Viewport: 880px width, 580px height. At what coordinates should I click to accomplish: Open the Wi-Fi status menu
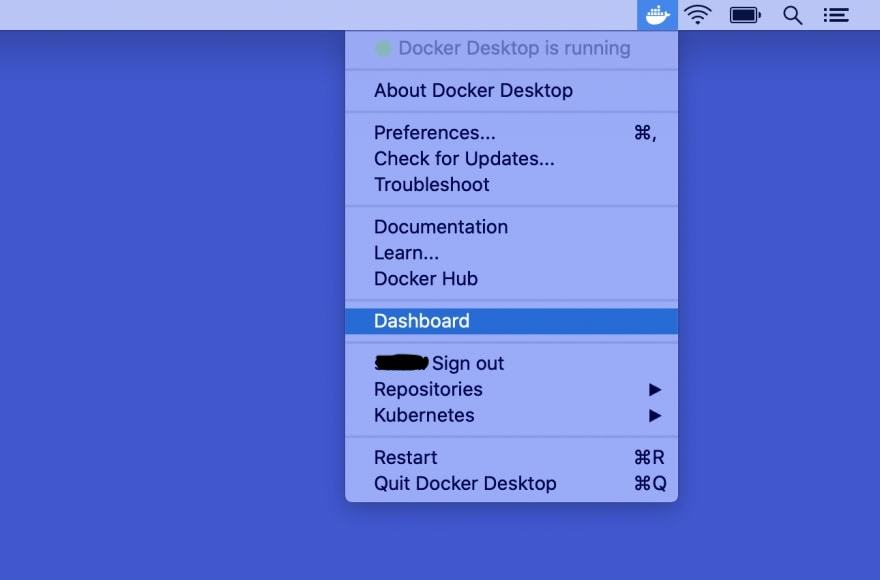(x=698, y=15)
